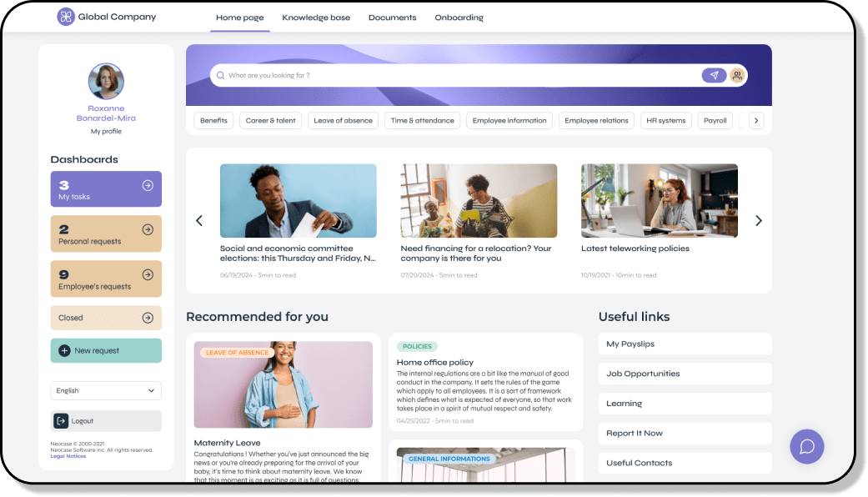Open the Latest teleworking policies article thumbnail
The width and height of the screenshot is (868, 497).
point(660,201)
